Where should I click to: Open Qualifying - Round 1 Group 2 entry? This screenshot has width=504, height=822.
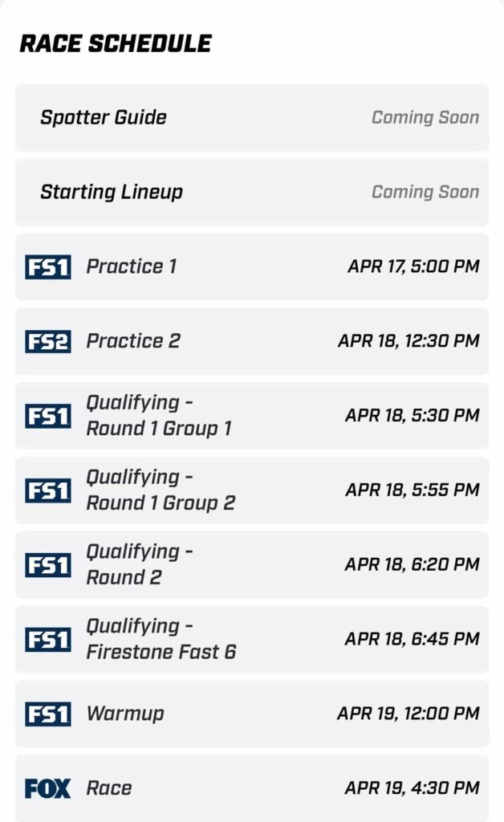click(x=161, y=490)
